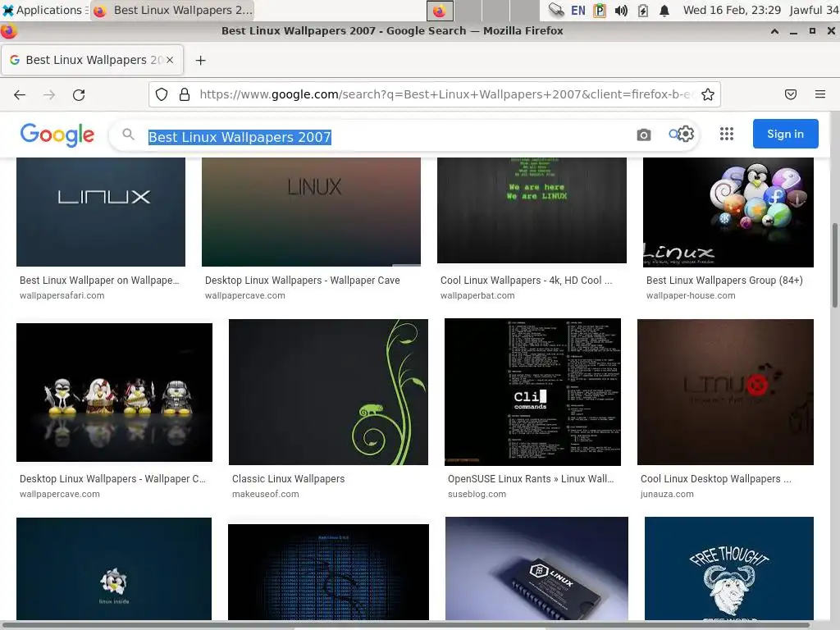Roll up the window with the up-arrow button
This screenshot has width=840, height=630.
pyautogui.click(x=774, y=31)
